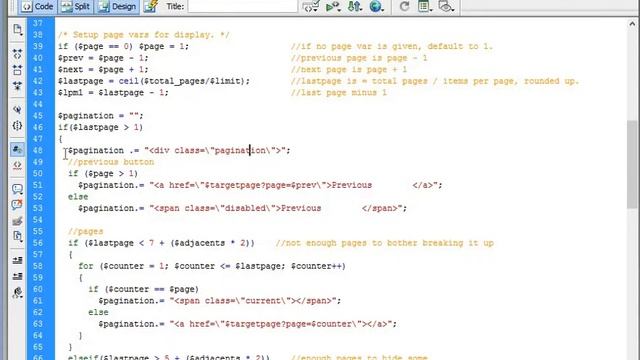Open Validate Markup menu

pos(333,7)
